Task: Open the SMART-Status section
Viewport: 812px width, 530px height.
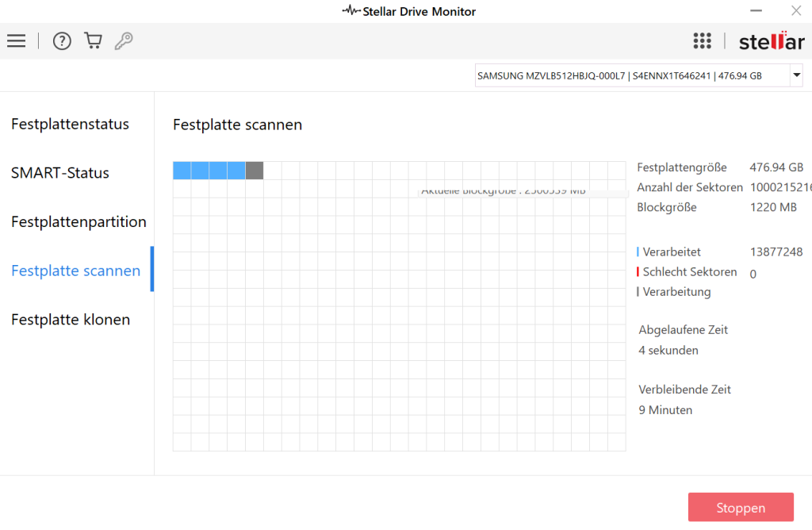Action: point(60,173)
